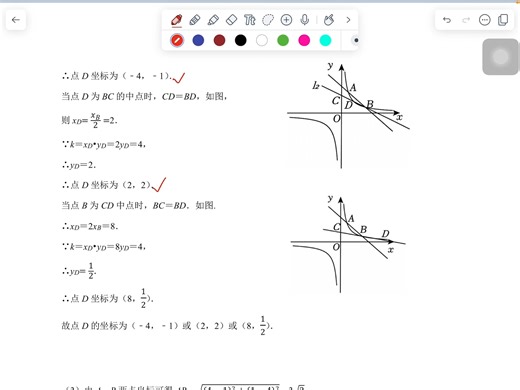Choose the green color swatch
Viewport: 520px width, 390px height.
click(283, 40)
